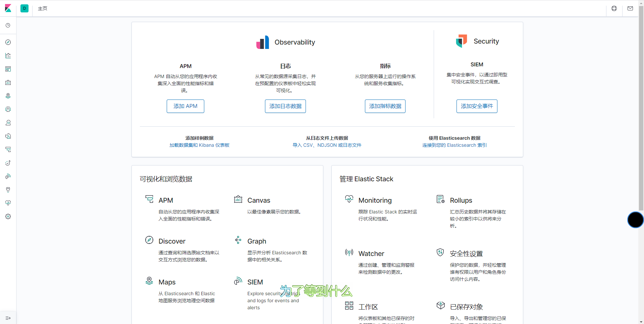Open 连接到您的 Elasticsearch 索引 link
Image resolution: width=644 pixels, height=324 pixels.
click(454, 145)
